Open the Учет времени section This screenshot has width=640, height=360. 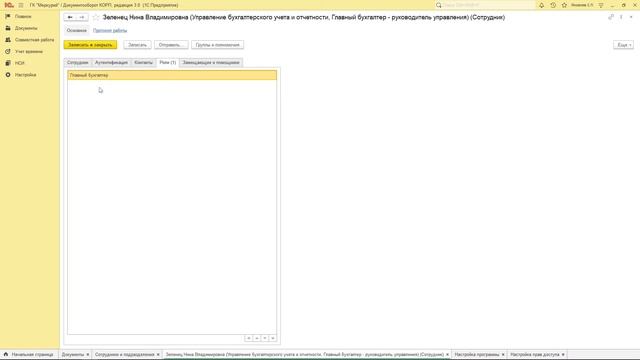(29, 51)
